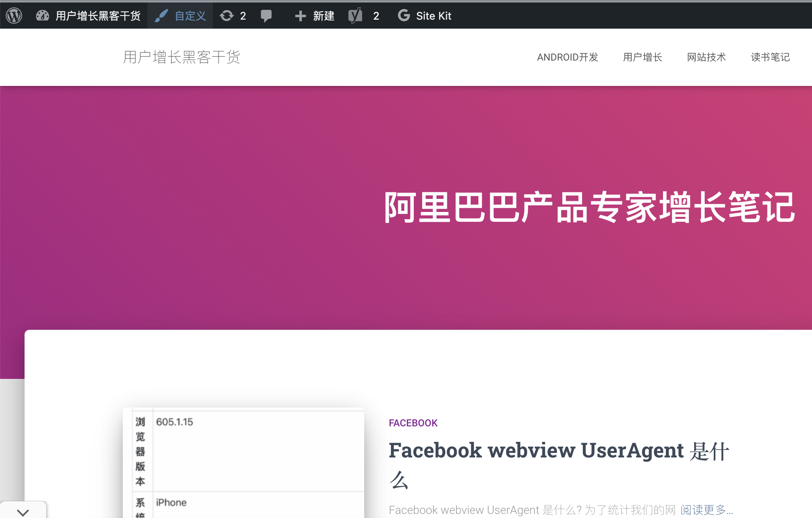Open the 用户增长黑客干货 dashboard link in admin bar
The image size is (812, 518).
(88, 16)
